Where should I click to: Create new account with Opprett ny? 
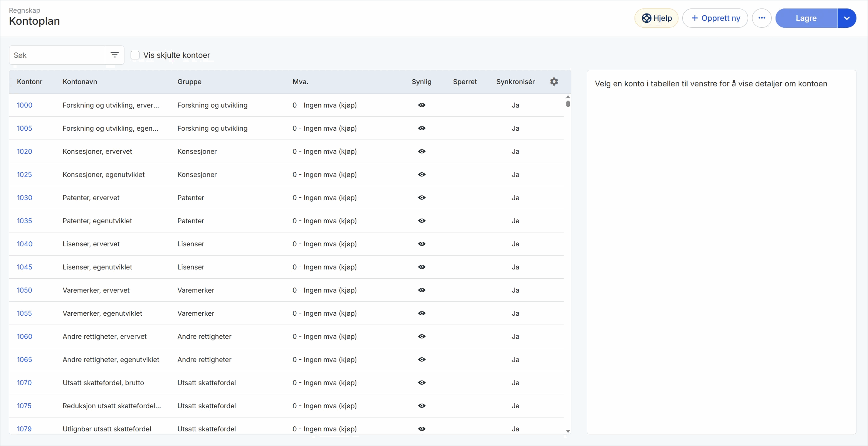[715, 18]
